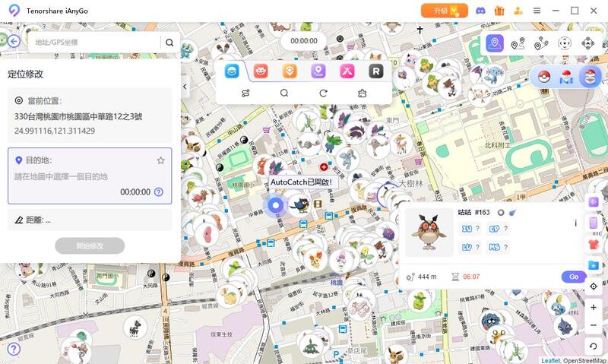Zoom in the map with plus button
608x364 pixels.
[594, 308]
